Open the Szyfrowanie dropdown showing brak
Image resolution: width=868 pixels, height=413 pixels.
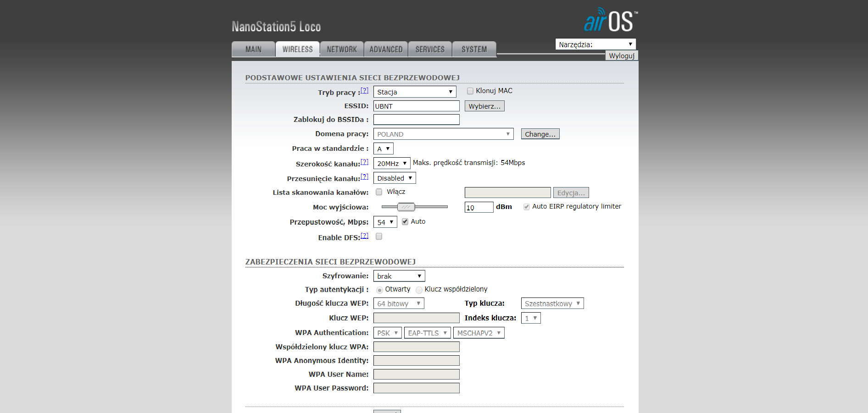pos(399,276)
